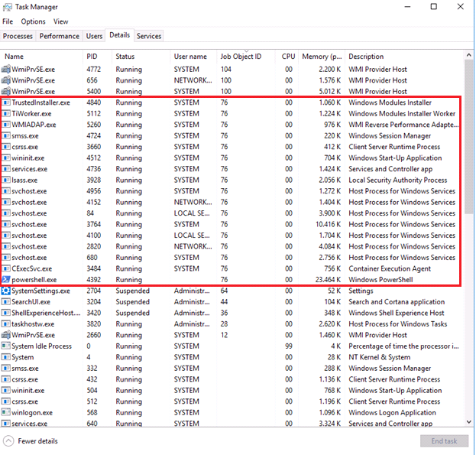Click the CExecSvc.exe process icon
Viewport: 476px width, 455px height.
6,269
